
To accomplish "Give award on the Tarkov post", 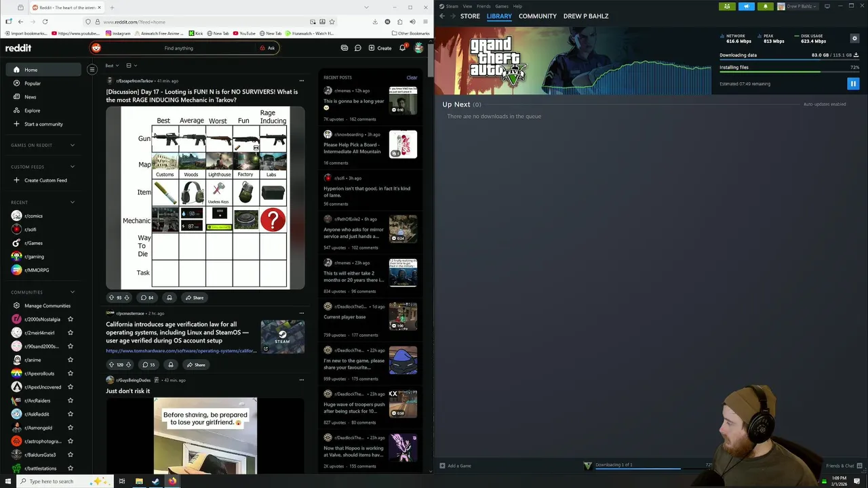I will 170,298.
